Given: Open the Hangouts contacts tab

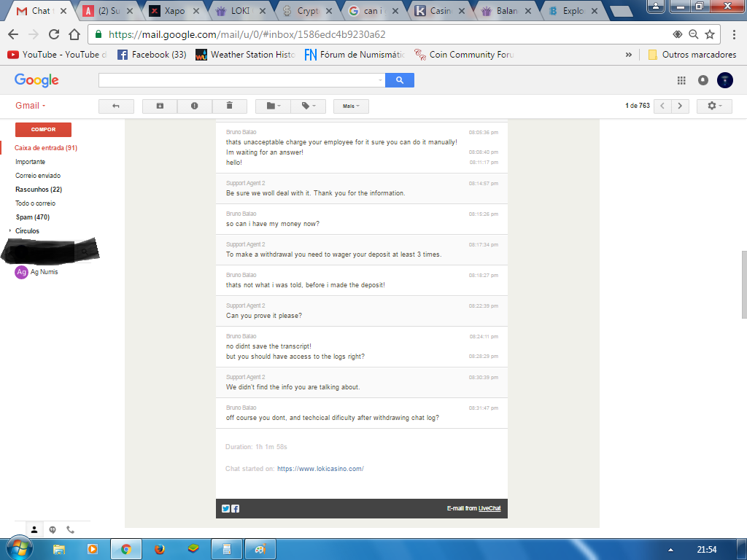Looking at the screenshot, I should click(x=34, y=529).
